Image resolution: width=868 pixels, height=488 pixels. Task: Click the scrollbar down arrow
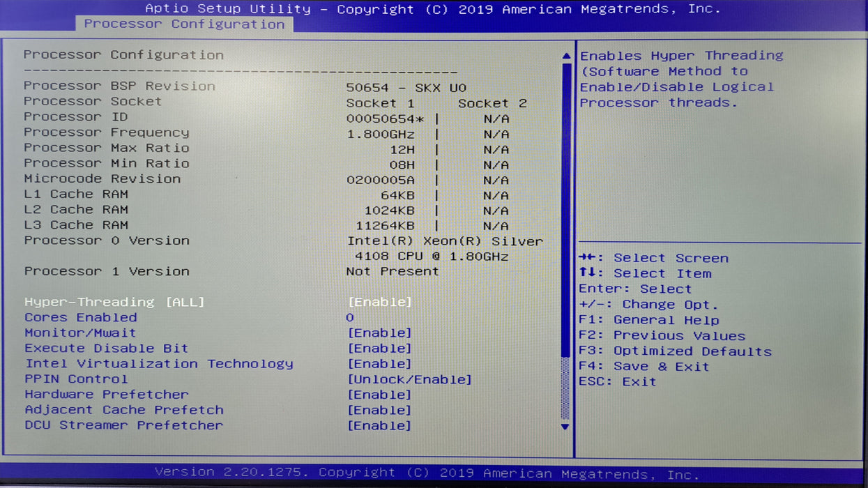click(x=565, y=427)
